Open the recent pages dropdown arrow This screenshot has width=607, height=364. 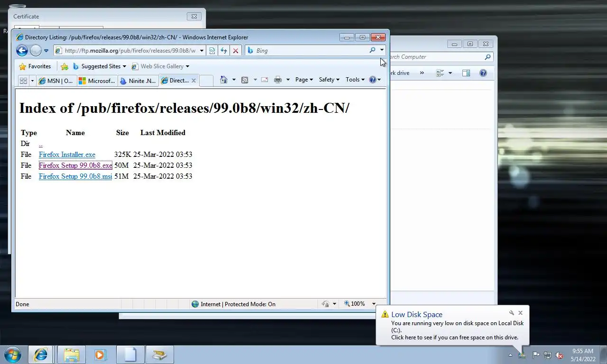pyautogui.click(x=46, y=51)
